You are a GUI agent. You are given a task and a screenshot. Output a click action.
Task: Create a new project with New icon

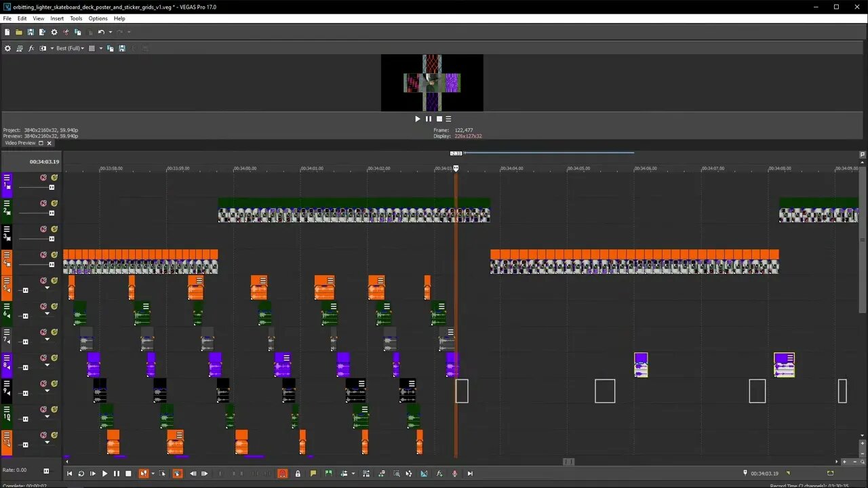click(x=7, y=32)
